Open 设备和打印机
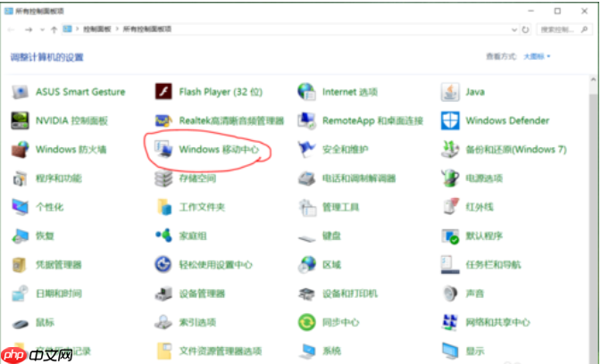 click(350, 294)
